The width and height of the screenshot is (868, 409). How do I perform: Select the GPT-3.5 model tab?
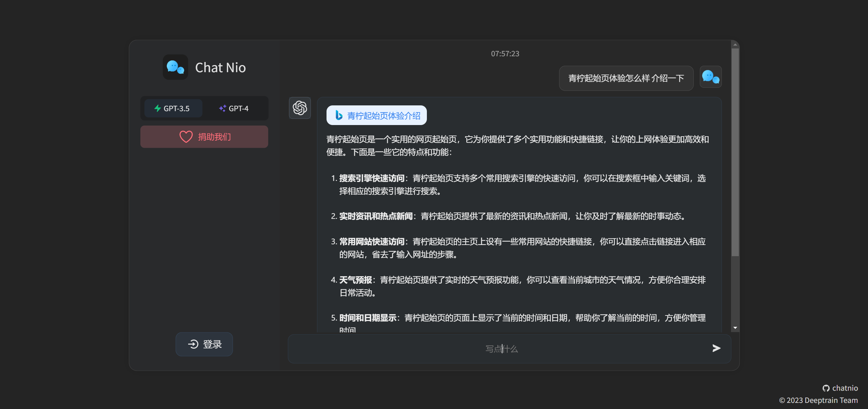point(173,108)
